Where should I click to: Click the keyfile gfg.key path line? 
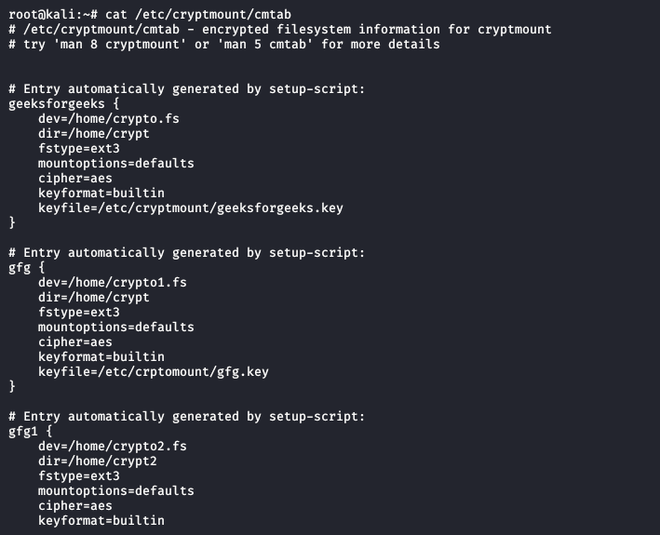[153, 372]
